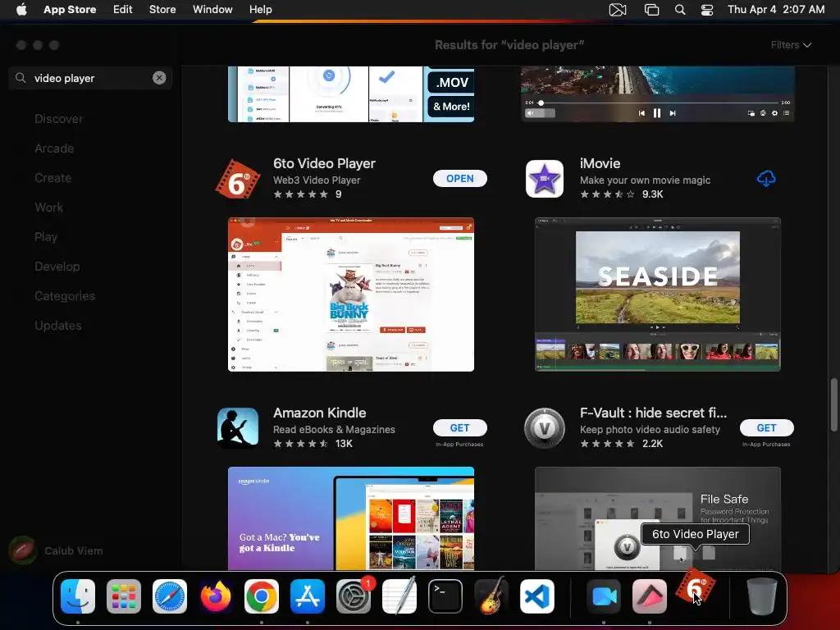Screen dimensions: 840x630
Task: Open the iMovie SEASIDE screenshot preview
Action: click(657, 294)
